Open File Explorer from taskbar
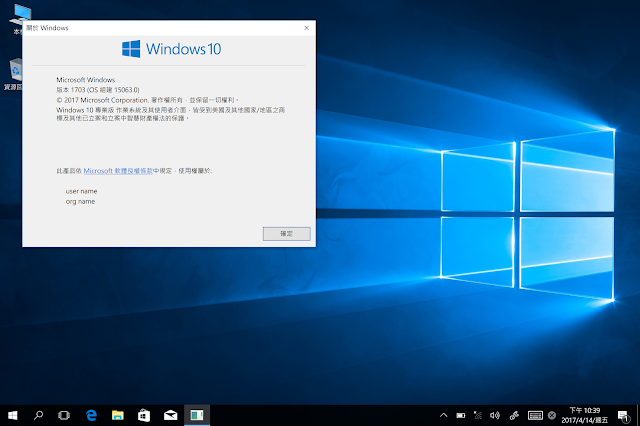Screen dimensions: 640x426 click(118, 415)
